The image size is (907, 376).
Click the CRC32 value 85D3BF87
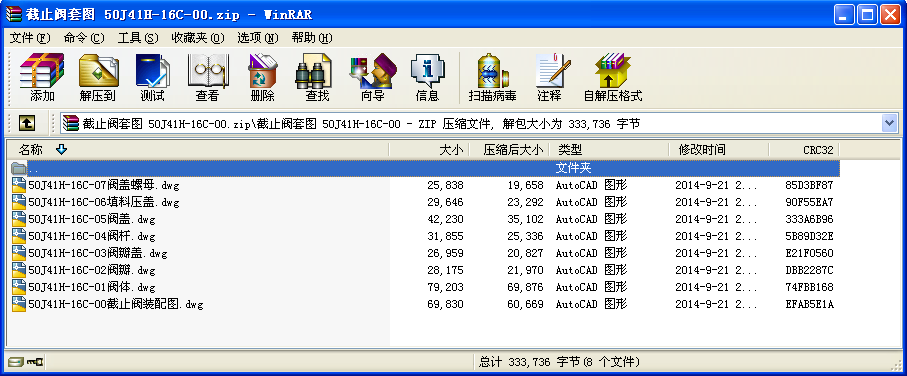pyautogui.click(x=809, y=186)
